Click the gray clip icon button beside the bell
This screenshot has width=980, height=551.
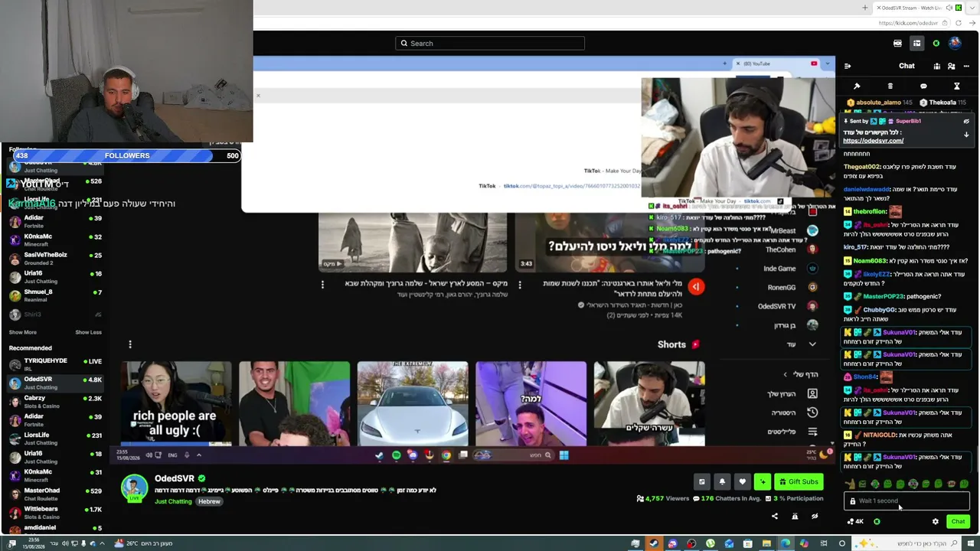point(702,481)
